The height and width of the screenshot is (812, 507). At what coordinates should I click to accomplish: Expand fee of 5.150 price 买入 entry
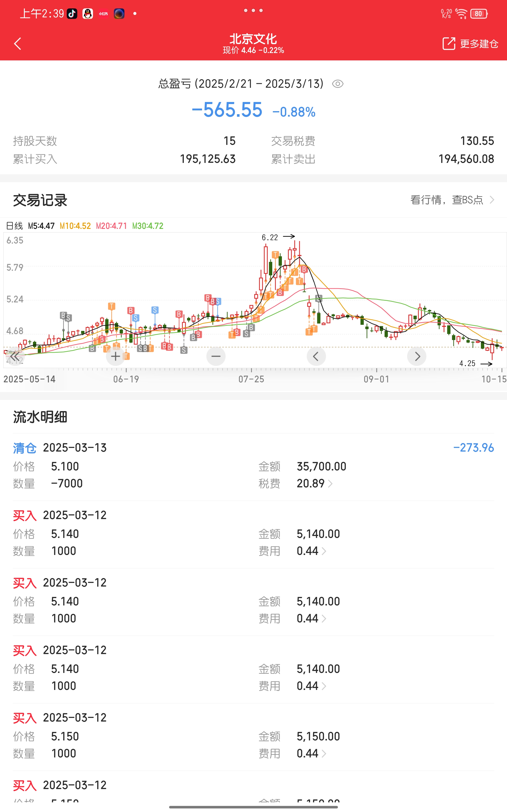pos(324,754)
